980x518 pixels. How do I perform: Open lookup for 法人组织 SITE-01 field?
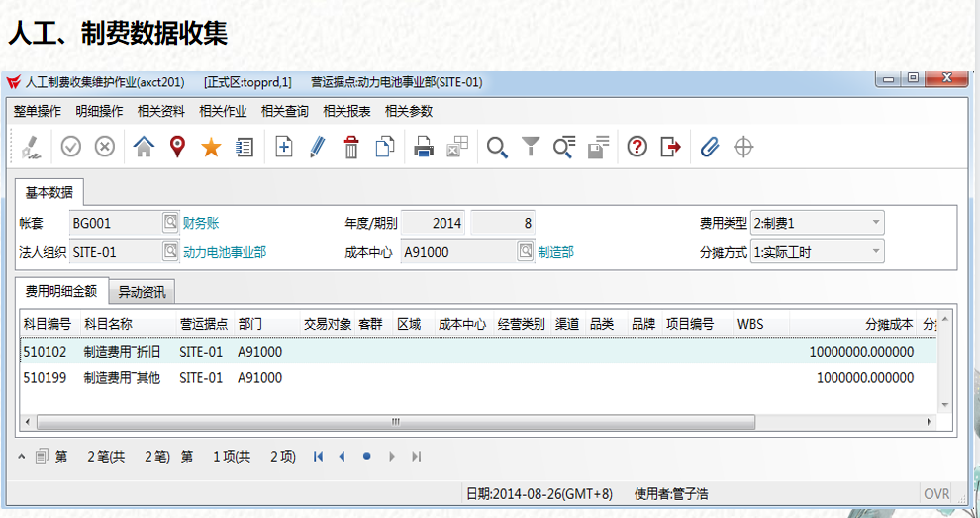pos(170,251)
